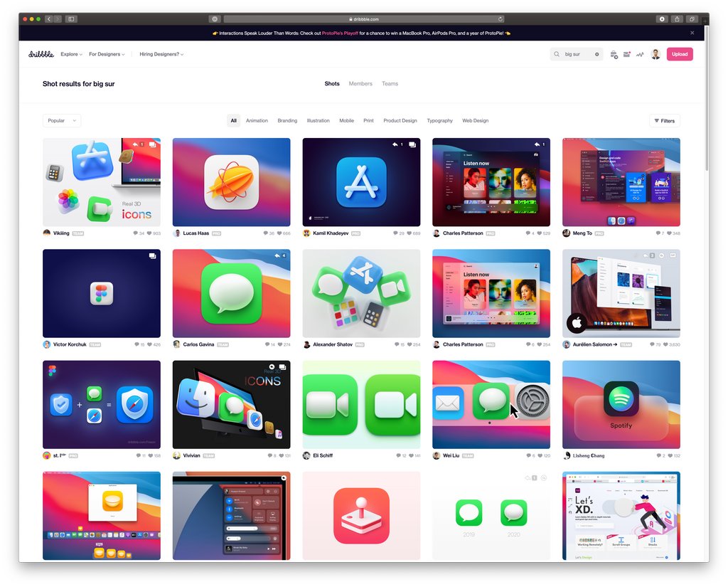Go back with Safari's back arrow
Viewport: 728px width, 587px height.
click(49, 19)
